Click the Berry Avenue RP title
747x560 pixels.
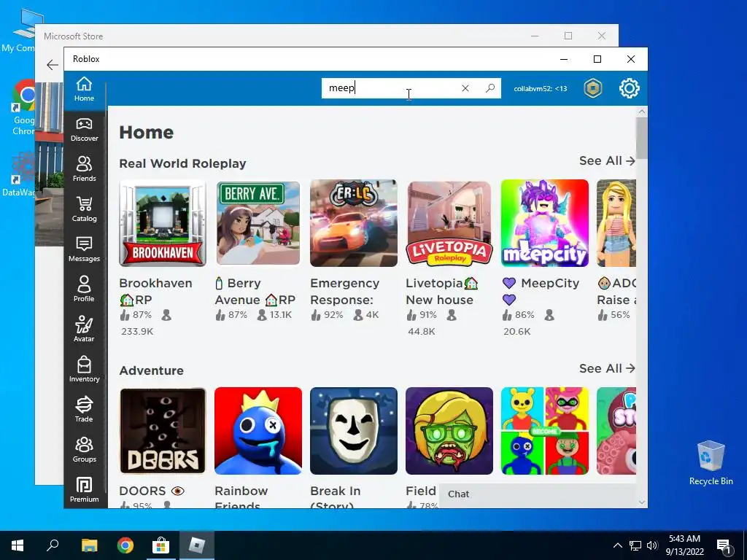[x=255, y=292]
